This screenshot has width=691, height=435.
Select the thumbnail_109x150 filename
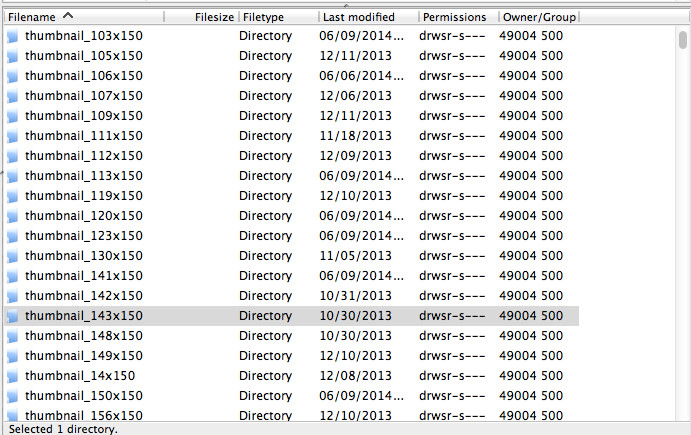click(84, 115)
